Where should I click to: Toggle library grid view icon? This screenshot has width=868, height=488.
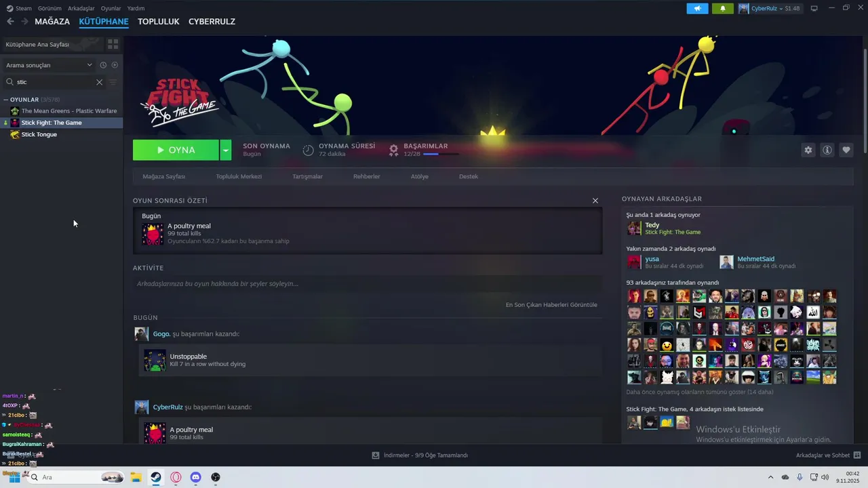click(x=113, y=44)
